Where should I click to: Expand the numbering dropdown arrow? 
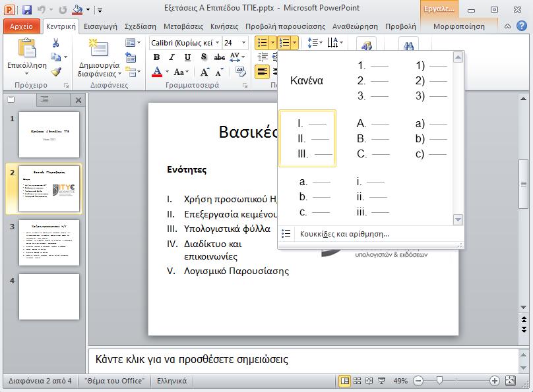294,43
